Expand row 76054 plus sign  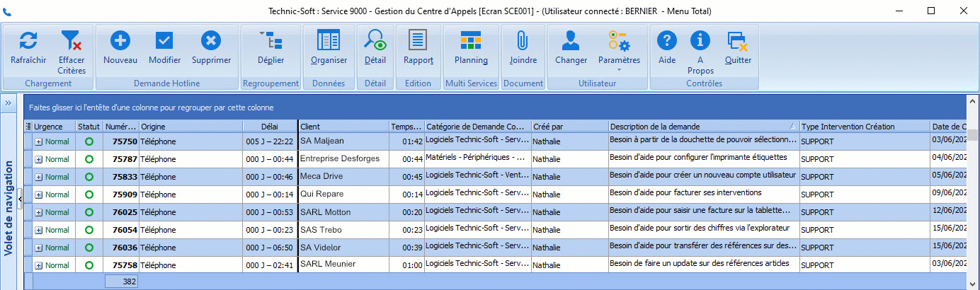[38, 230]
